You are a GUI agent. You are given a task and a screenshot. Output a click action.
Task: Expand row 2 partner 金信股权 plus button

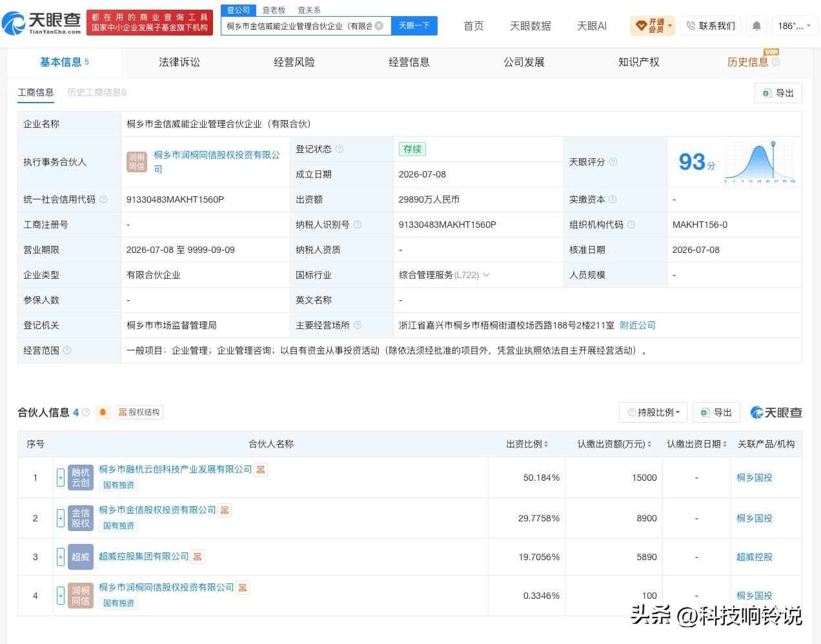coord(61,518)
